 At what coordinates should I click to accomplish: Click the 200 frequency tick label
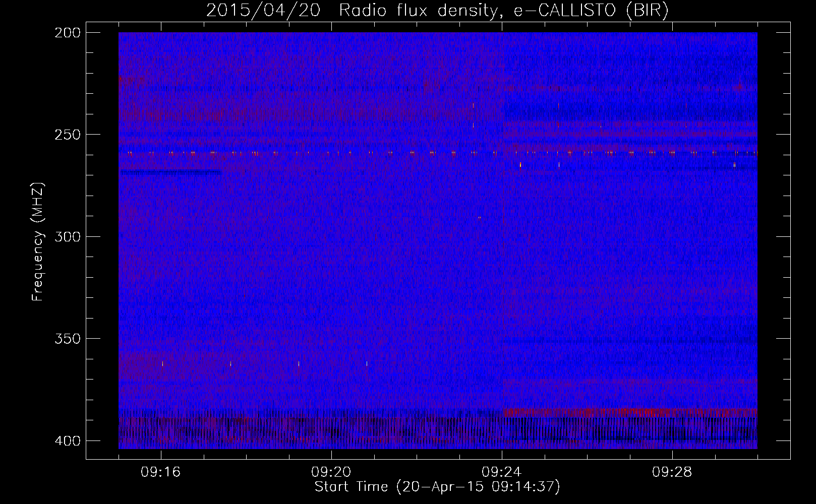[x=68, y=33]
